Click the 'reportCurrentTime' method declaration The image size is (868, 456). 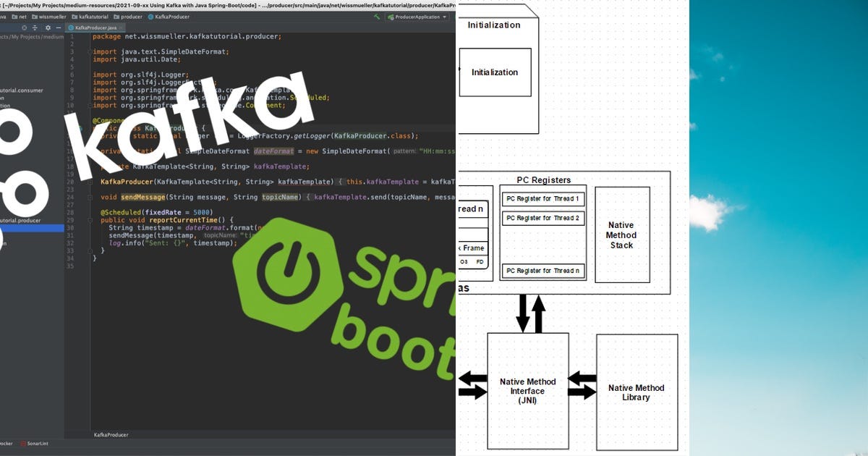click(166, 219)
